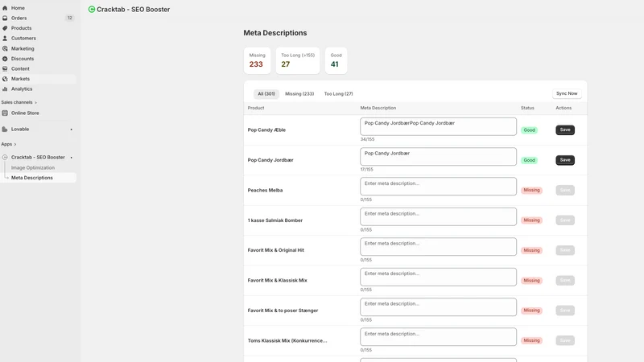Click meta description field for Salmiak Bomber

(438, 216)
